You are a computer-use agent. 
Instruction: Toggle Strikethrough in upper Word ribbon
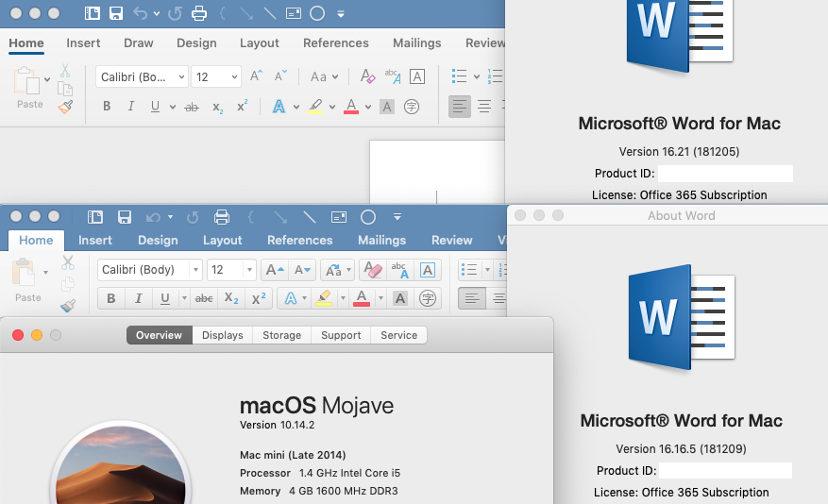pos(191,108)
